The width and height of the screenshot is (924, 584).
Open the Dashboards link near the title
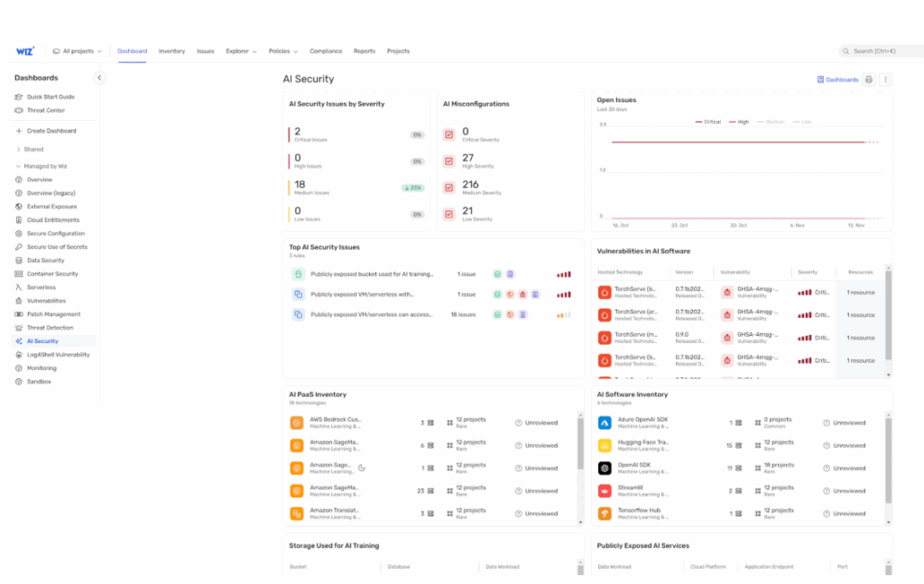point(837,79)
